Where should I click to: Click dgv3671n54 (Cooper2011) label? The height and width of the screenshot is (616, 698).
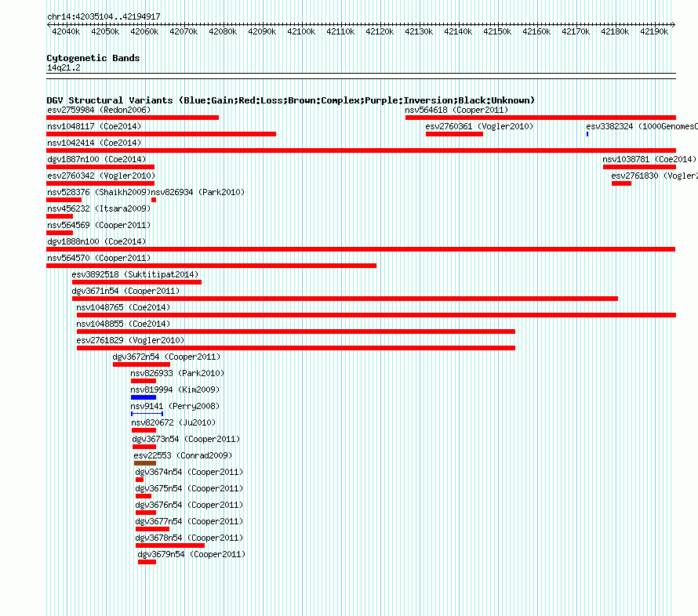coord(125,291)
